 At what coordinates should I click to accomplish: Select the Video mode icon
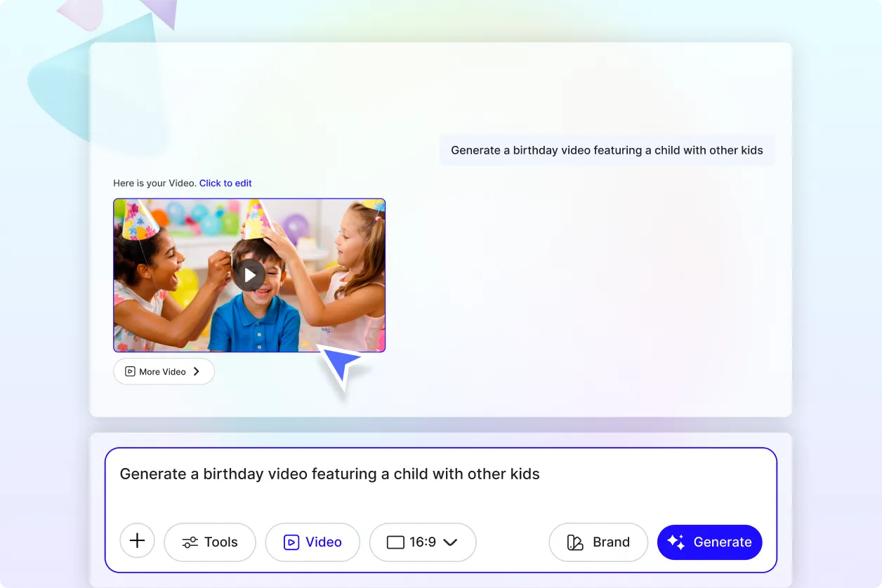pos(291,542)
